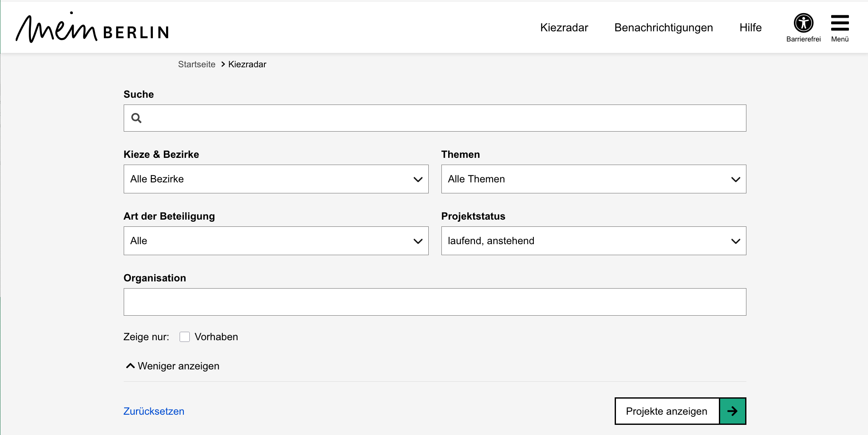This screenshot has height=435, width=868.
Task: Click the magnifying glass search icon
Action: (x=136, y=118)
